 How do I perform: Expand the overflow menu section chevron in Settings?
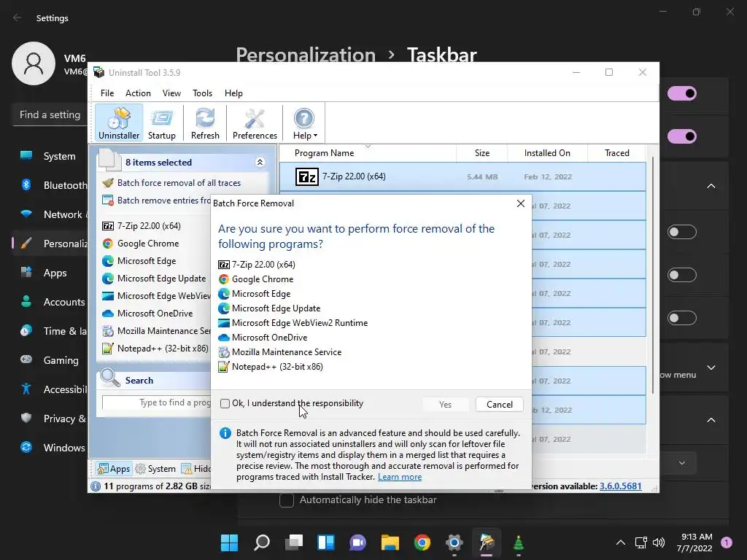711,367
